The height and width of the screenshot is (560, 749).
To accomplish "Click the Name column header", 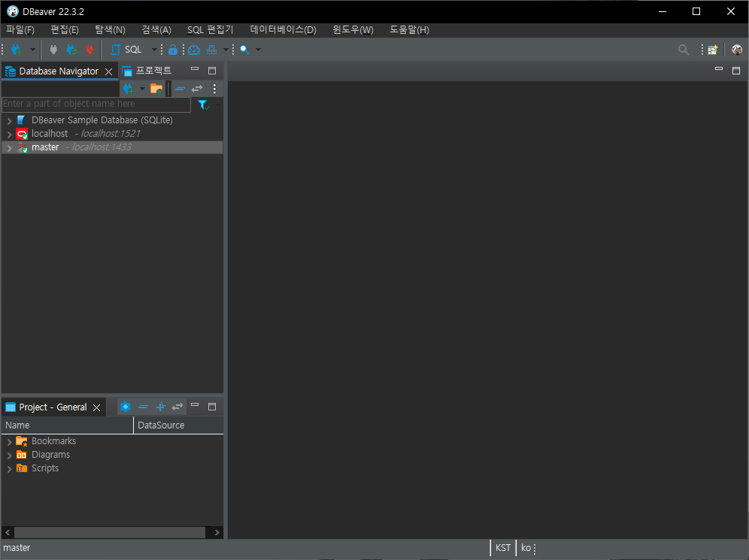I will [x=67, y=425].
